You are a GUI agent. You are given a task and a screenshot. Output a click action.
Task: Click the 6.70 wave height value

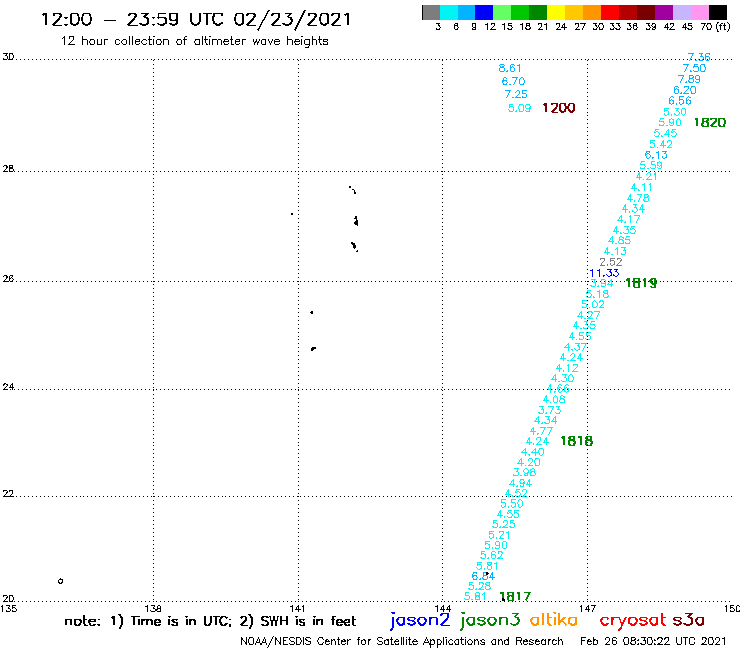(x=513, y=81)
